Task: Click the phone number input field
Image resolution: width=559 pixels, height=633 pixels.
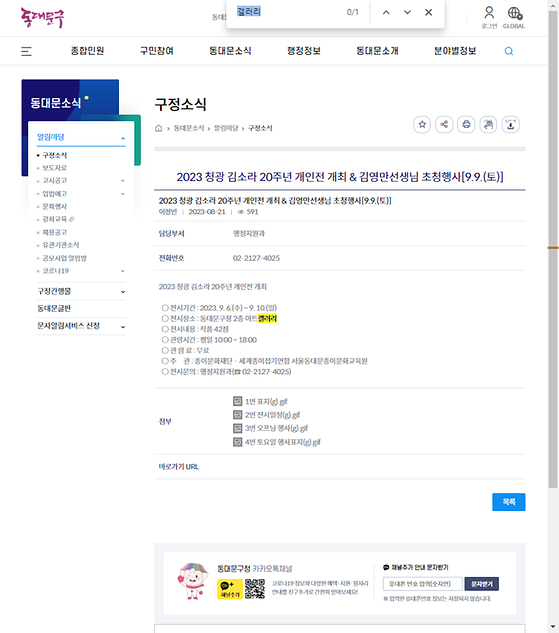Action: point(423,584)
